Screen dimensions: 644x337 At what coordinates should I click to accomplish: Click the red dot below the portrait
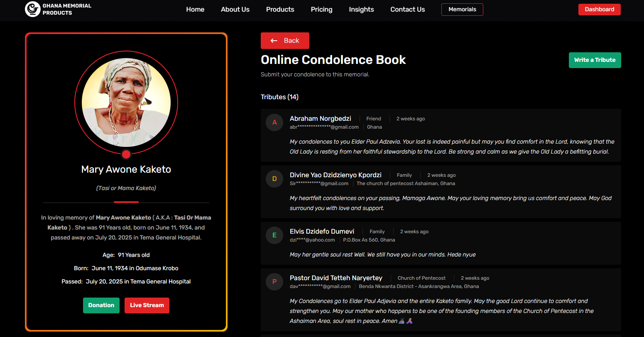click(126, 154)
